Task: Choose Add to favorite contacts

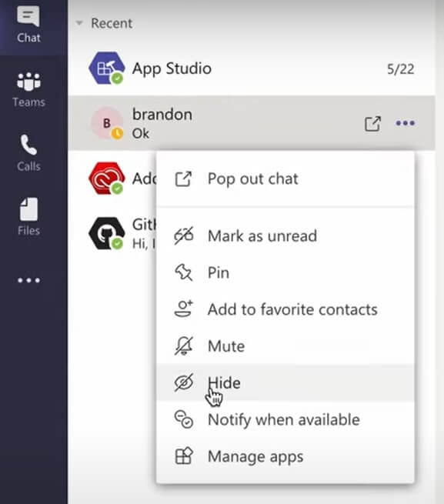Action: pos(285,309)
